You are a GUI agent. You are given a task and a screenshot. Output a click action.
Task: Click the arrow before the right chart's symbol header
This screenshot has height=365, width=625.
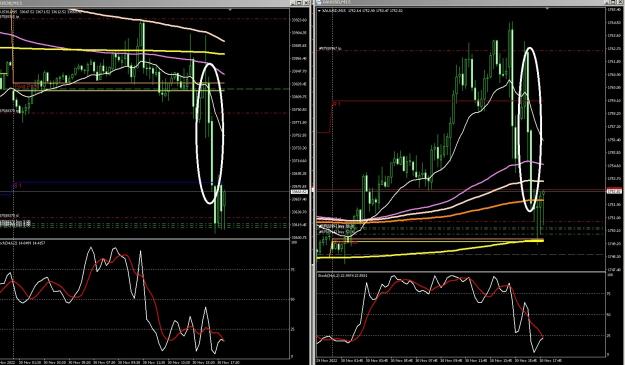319,10
